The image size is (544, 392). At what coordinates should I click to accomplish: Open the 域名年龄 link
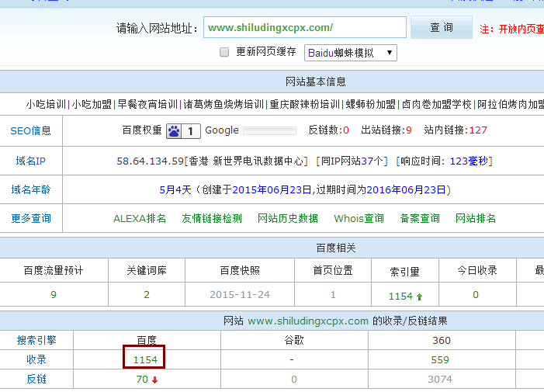pyautogui.click(x=31, y=189)
